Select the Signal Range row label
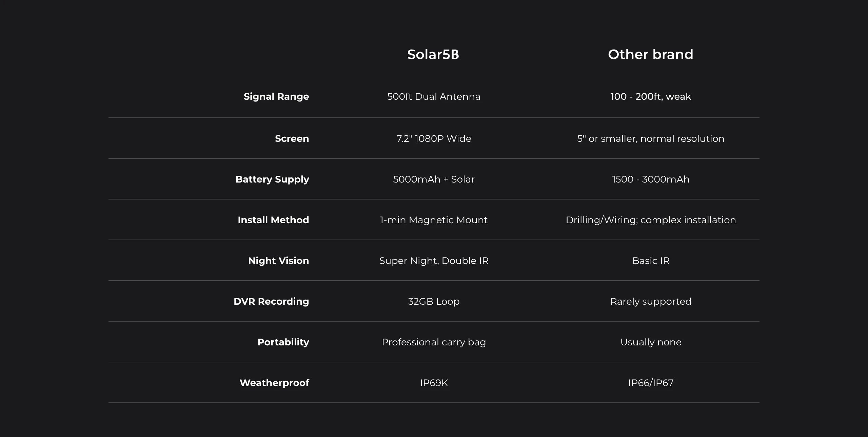The image size is (868, 437). (x=276, y=97)
